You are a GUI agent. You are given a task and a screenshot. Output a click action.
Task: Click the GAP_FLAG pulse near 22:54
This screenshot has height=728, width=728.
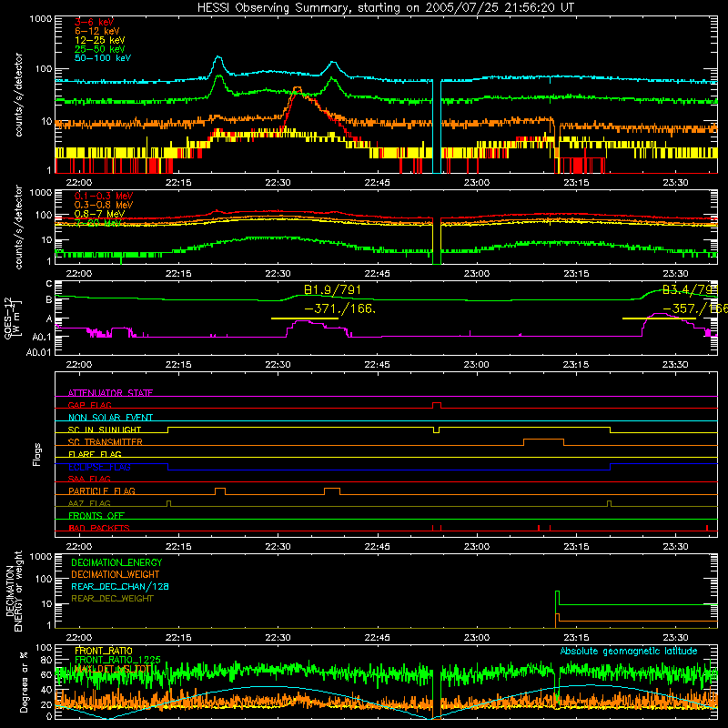point(437,405)
